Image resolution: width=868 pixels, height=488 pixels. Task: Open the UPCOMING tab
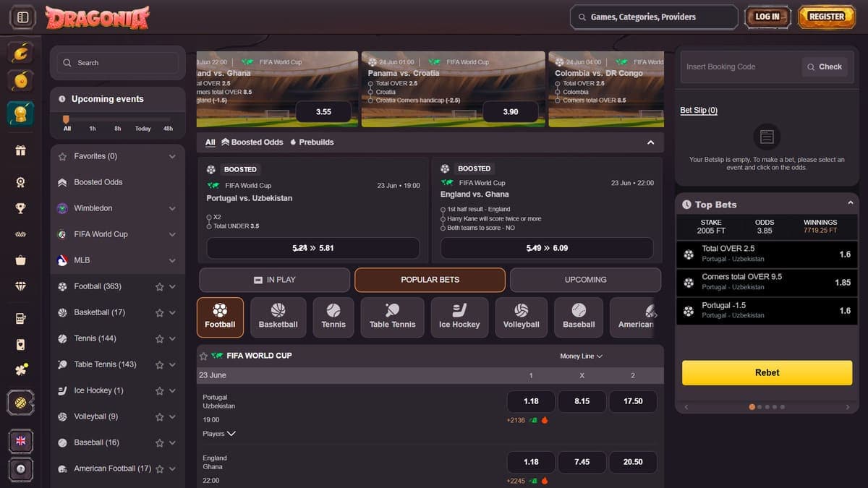tap(585, 280)
